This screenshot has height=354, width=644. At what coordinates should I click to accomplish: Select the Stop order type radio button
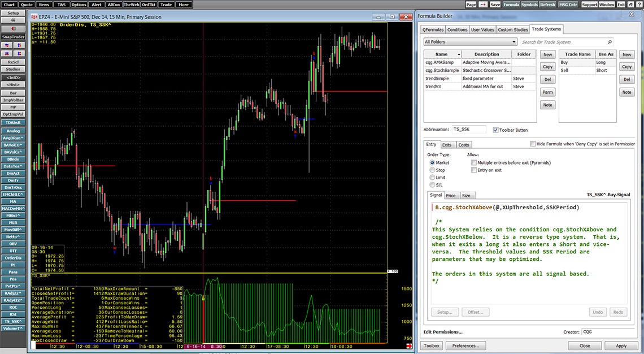tap(432, 170)
